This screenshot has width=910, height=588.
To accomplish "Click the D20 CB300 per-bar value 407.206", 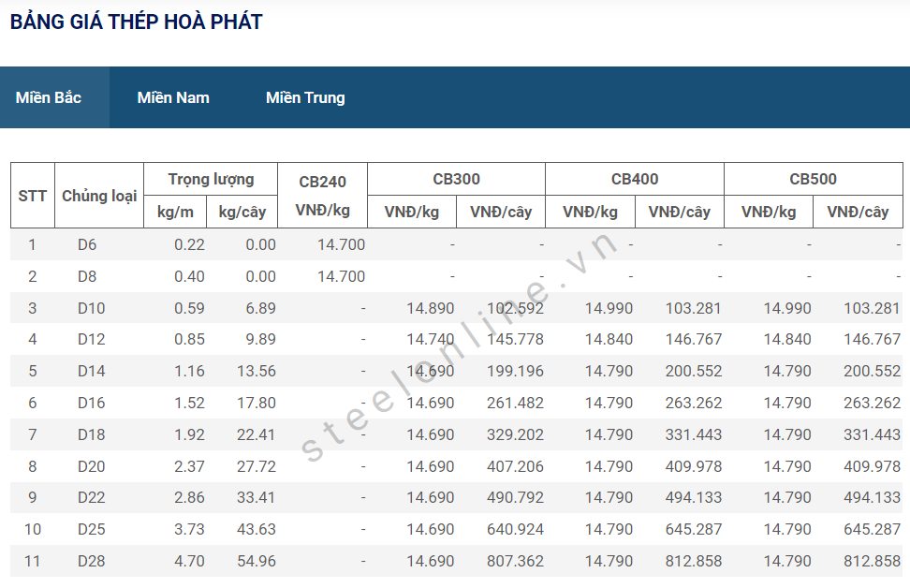I will point(515,466).
